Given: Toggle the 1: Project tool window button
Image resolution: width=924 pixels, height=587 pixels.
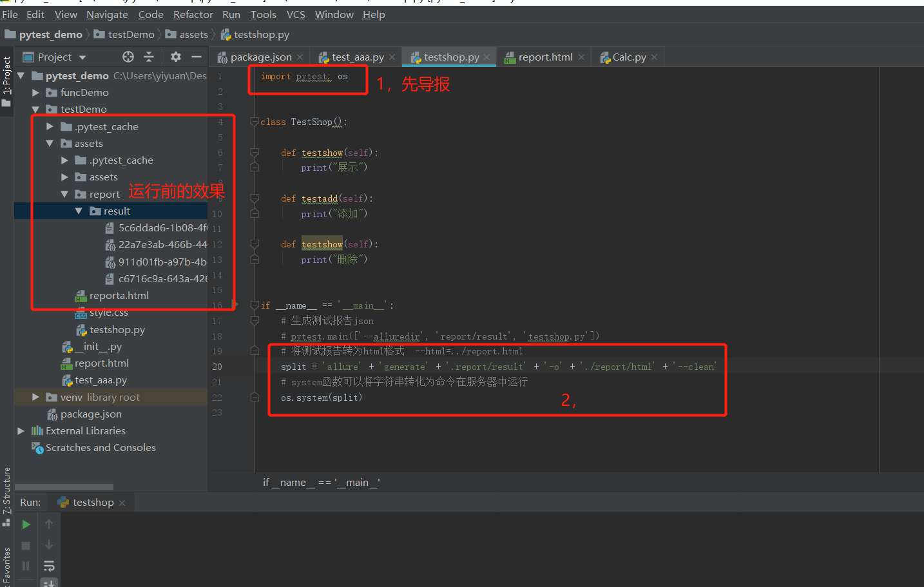Looking at the screenshot, I should point(6,81).
